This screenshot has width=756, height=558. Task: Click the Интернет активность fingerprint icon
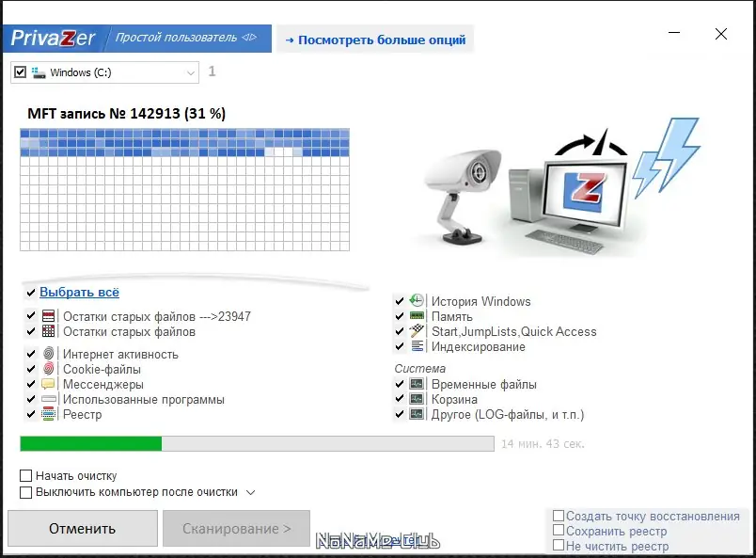[48, 354]
